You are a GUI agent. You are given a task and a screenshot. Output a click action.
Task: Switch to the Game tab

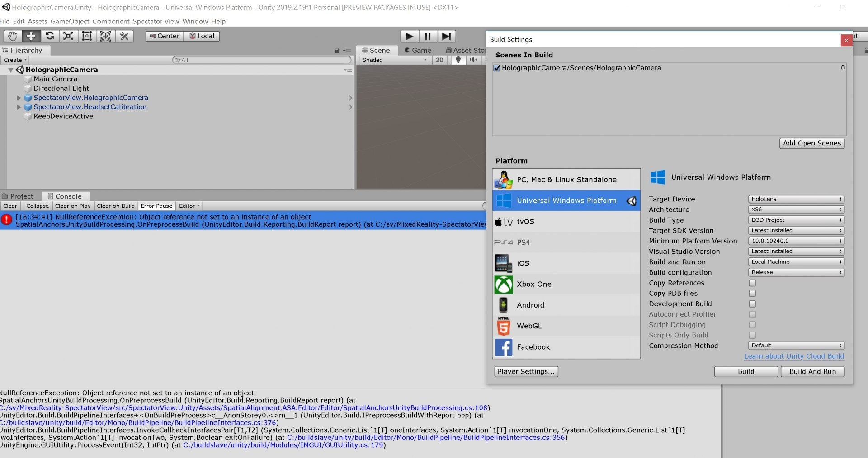pos(418,50)
